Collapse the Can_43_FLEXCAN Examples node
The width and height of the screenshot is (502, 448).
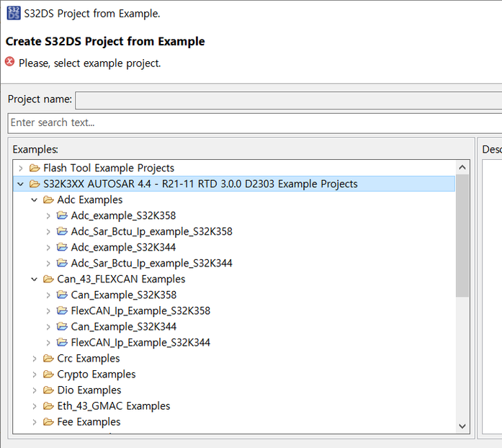(35, 279)
